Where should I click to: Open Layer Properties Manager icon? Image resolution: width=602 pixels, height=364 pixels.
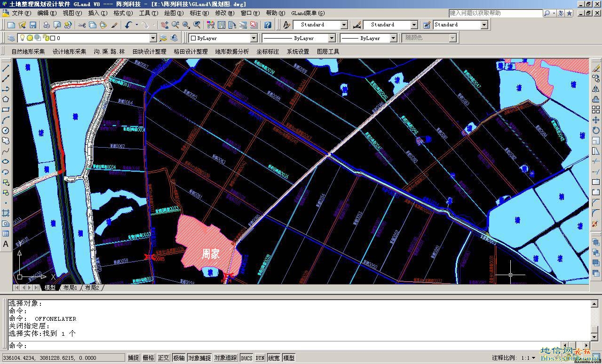[x=11, y=38]
